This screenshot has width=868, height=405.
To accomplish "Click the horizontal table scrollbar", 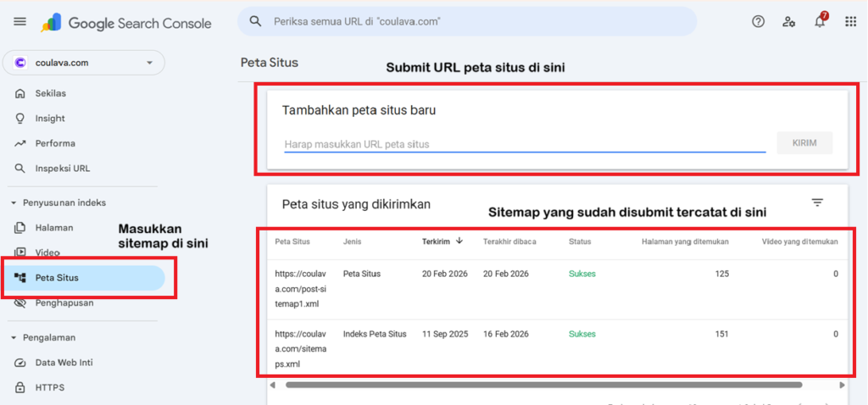I will tap(543, 385).
